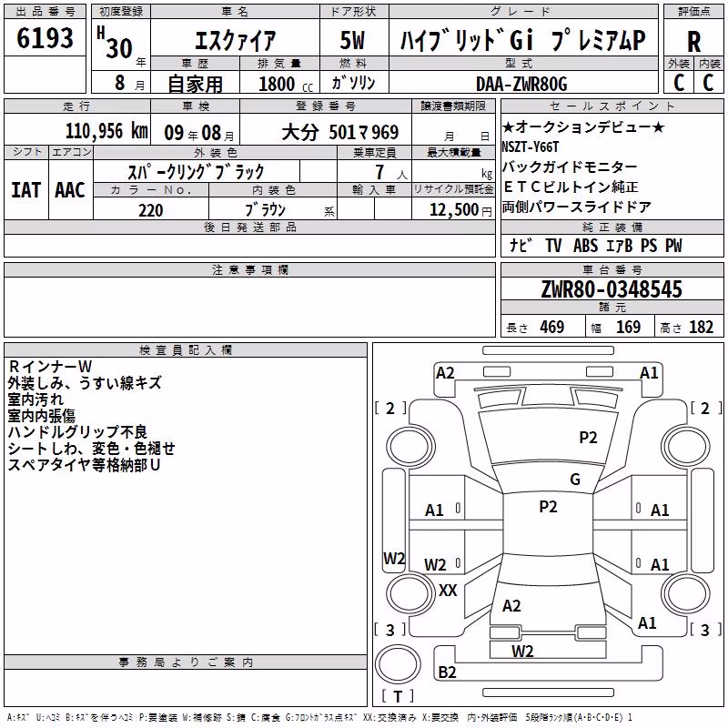Click the G windshield mark on diagram

(575, 479)
